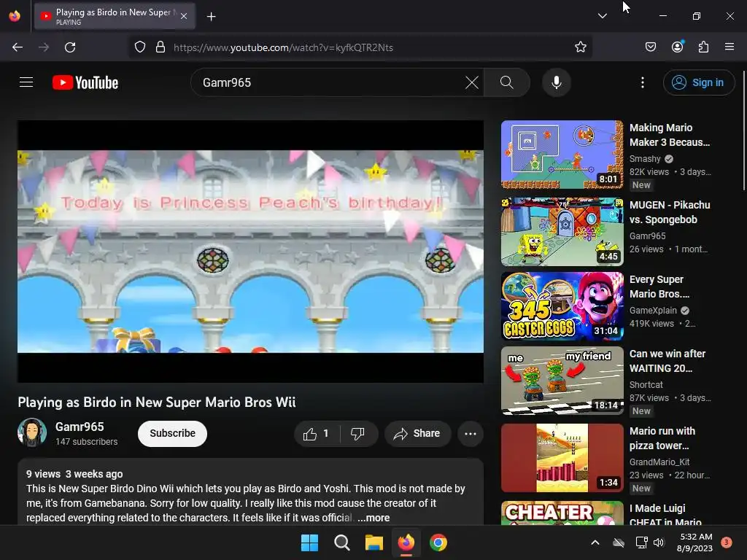The height and width of the screenshot is (560, 747).
Task: Open Can we win after WAITING video title
Action: click(667, 361)
